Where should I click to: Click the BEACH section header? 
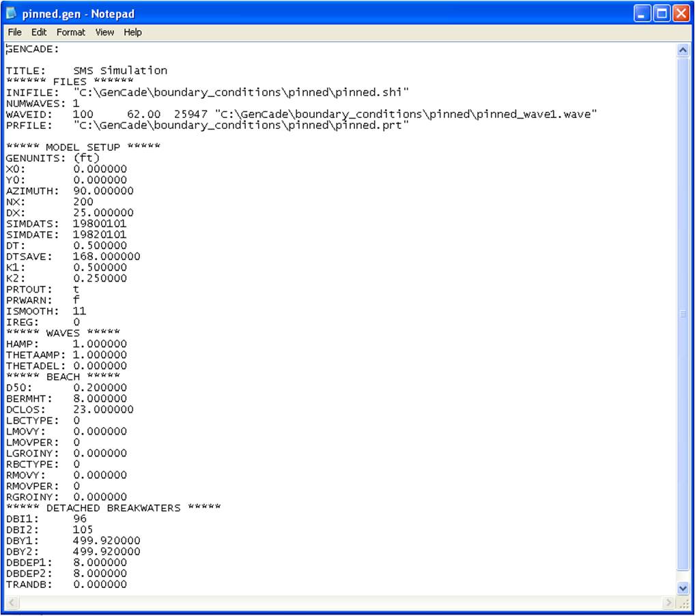pos(63,377)
